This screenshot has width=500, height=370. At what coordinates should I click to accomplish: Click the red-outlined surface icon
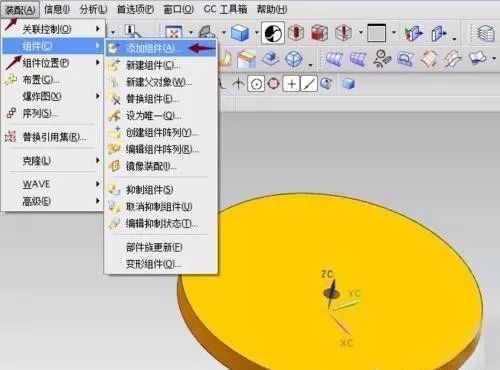(429, 59)
